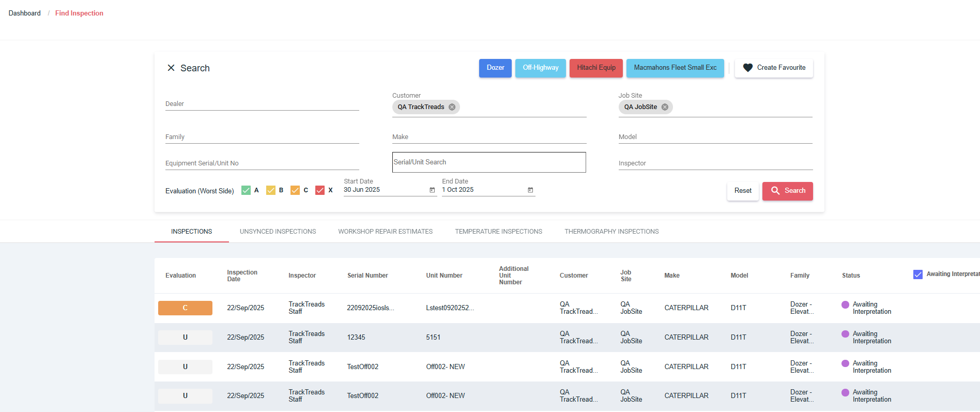Remove the QA JobSite chip

tap(665, 107)
